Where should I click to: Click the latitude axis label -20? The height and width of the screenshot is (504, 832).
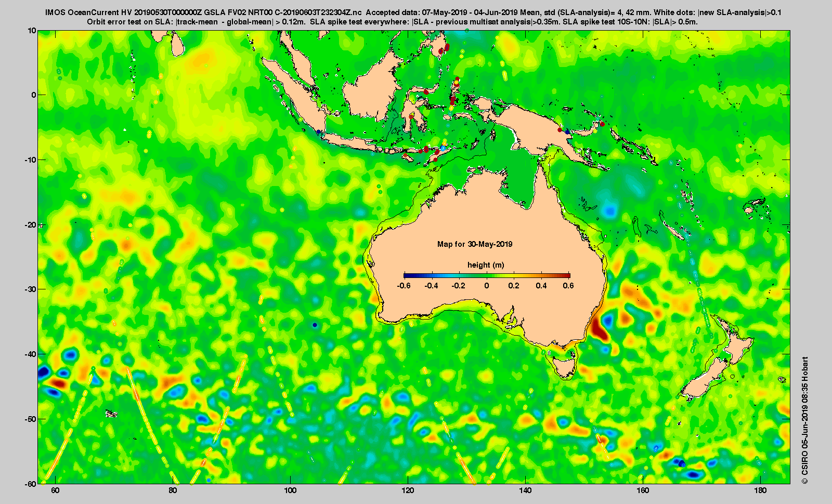click(x=30, y=224)
